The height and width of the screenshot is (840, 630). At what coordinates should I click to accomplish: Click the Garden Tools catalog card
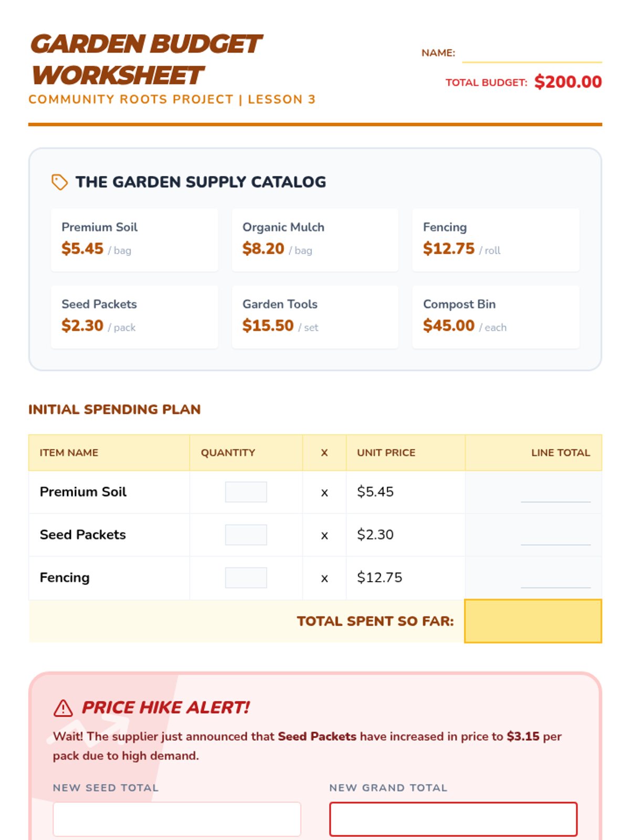pyautogui.click(x=315, y=317)
